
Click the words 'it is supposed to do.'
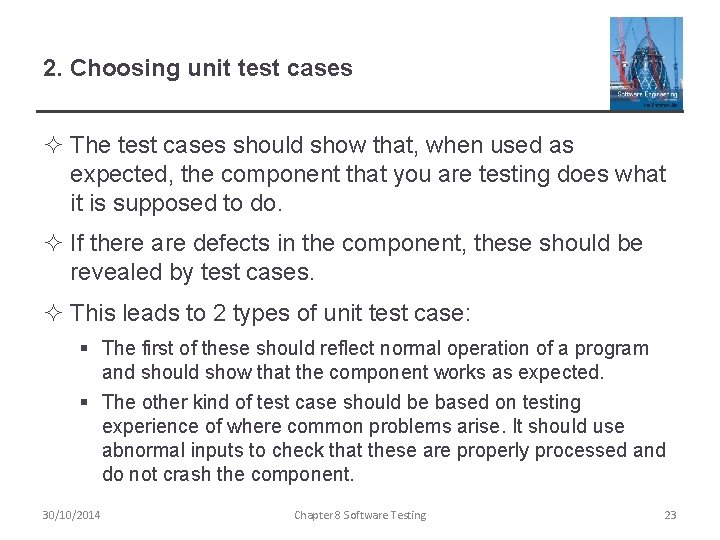(176, 203)
